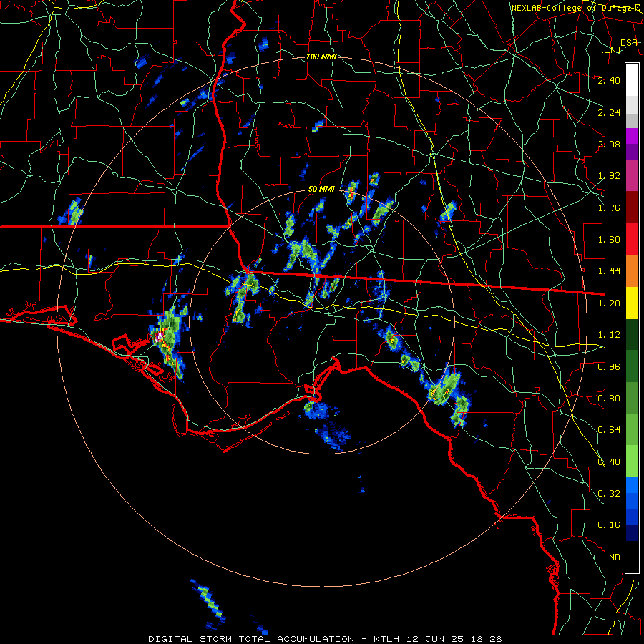The image size is (644, 644).
Task: Select the 0.32 legend value
Action: coord(609,494)
